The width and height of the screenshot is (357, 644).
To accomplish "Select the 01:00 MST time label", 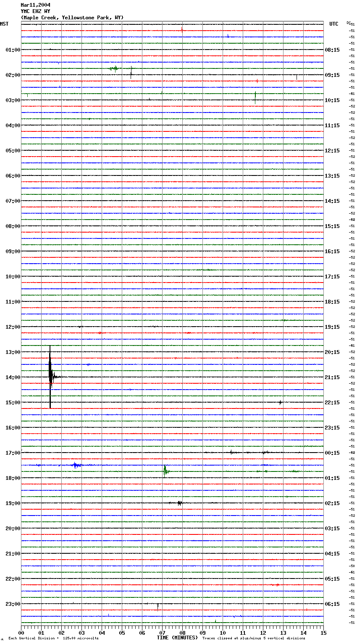I will click(13, 50).
